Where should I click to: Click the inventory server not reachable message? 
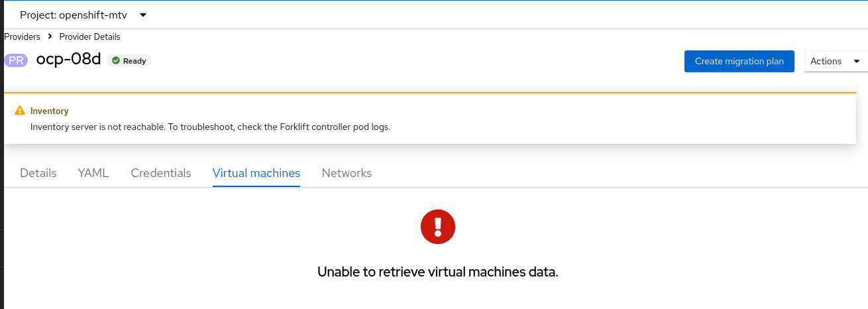coord(210,127)
